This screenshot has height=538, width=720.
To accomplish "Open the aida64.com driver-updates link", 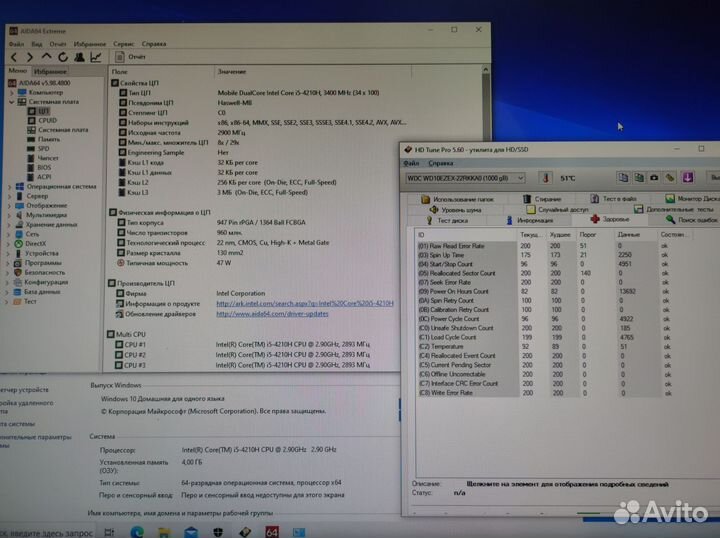I will click(272, 314).
